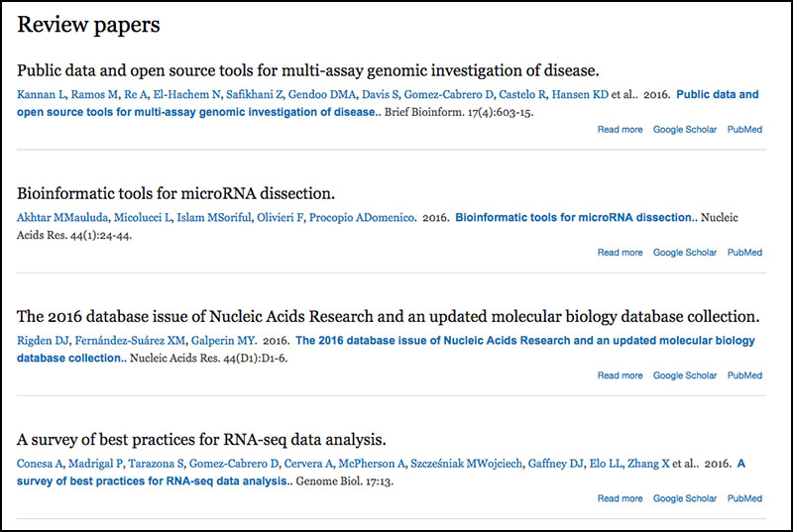Click author Akhtar MMauluda
Image resolution: width=793 pixels, height=532 pixels.
coord(62,218)
